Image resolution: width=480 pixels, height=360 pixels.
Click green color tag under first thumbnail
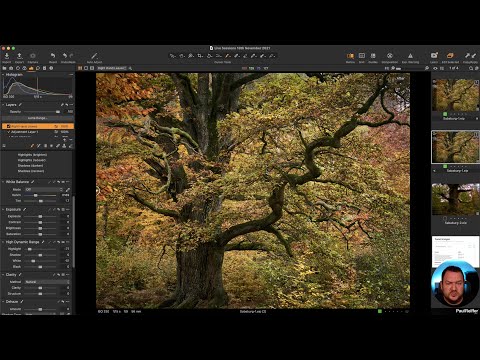point(445,114)
